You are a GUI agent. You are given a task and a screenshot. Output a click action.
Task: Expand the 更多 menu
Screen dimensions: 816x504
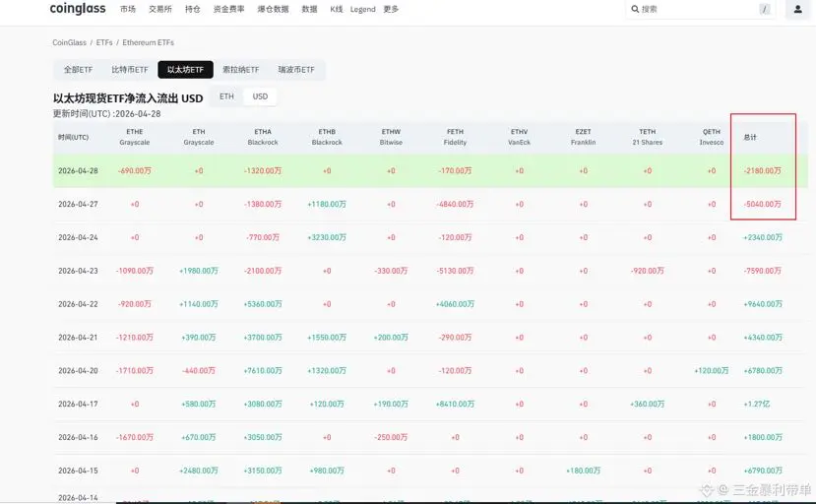coord(391,9)
